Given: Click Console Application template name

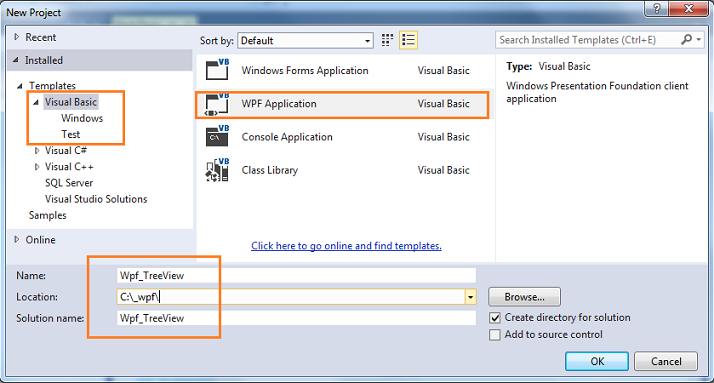Looking at the screenshot, I should [x=287, y=137].
